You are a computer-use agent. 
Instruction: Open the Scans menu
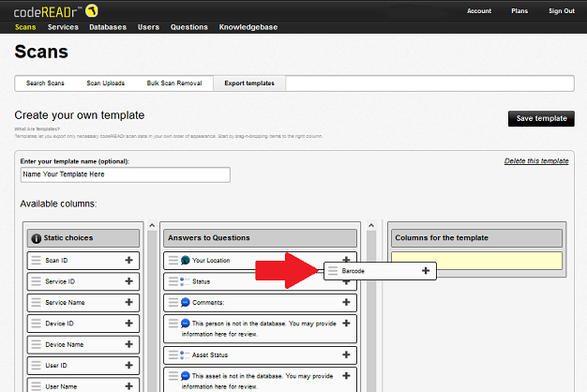click(25, 27)
